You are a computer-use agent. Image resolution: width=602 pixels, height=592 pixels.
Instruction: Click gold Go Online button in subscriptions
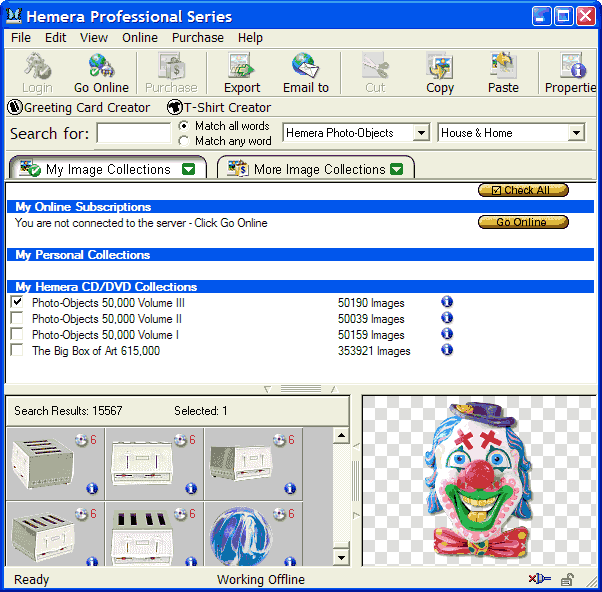click(x=523, y=222)
